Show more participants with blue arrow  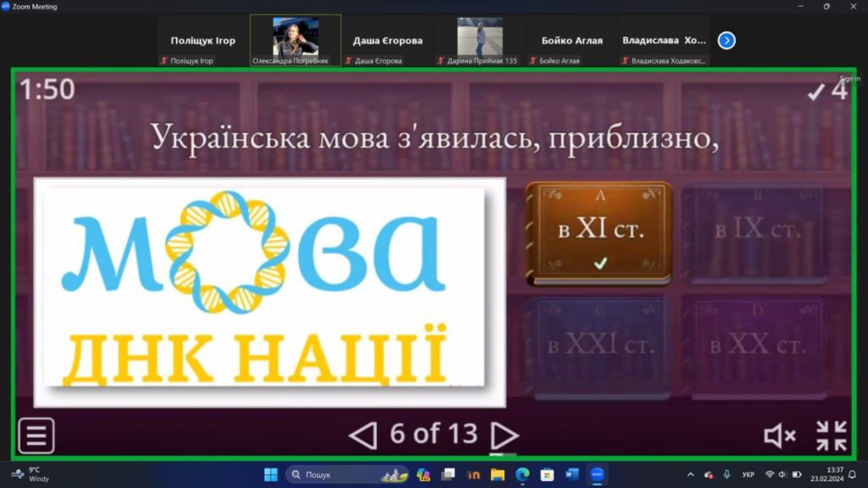pyautogui.click(x=726, y=41)
